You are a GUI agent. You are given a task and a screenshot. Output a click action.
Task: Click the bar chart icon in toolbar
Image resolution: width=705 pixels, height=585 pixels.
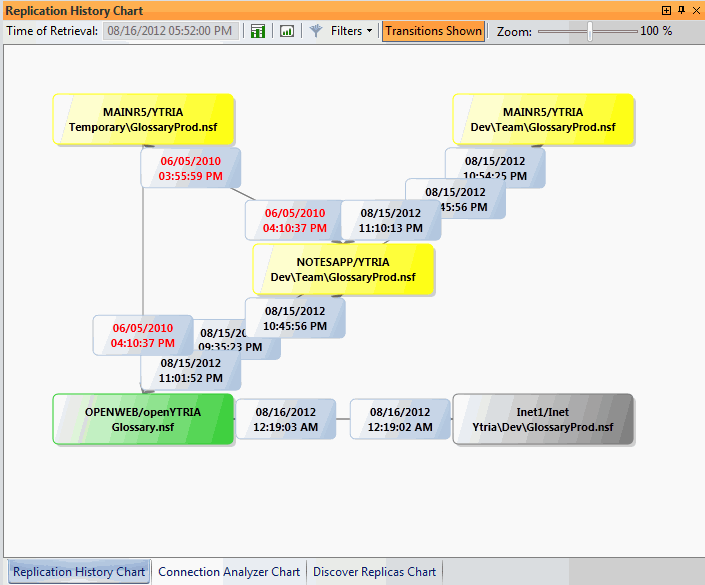(287, 31)
